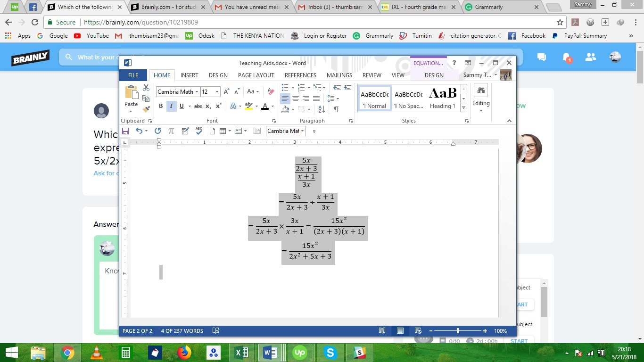This screenshot has height=362, width=644.
Task: Click PAGE 2 OF 2 in status bar
Action: (x=137, y=331)
